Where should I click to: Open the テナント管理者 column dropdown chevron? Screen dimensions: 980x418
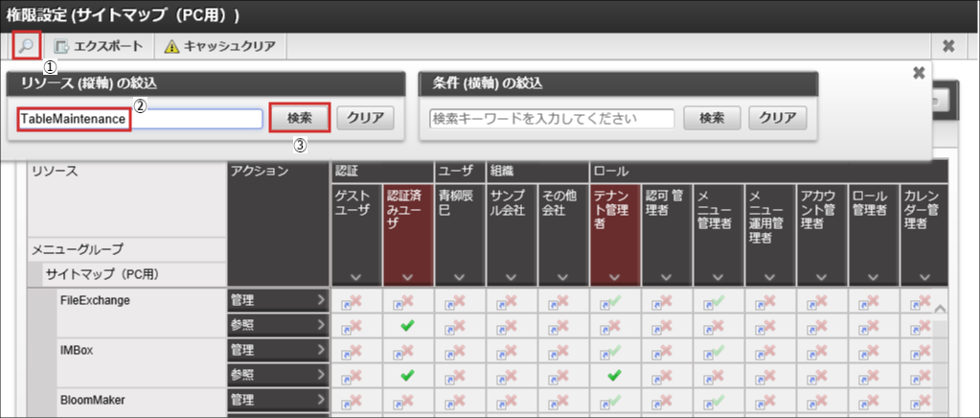[615, 278]
